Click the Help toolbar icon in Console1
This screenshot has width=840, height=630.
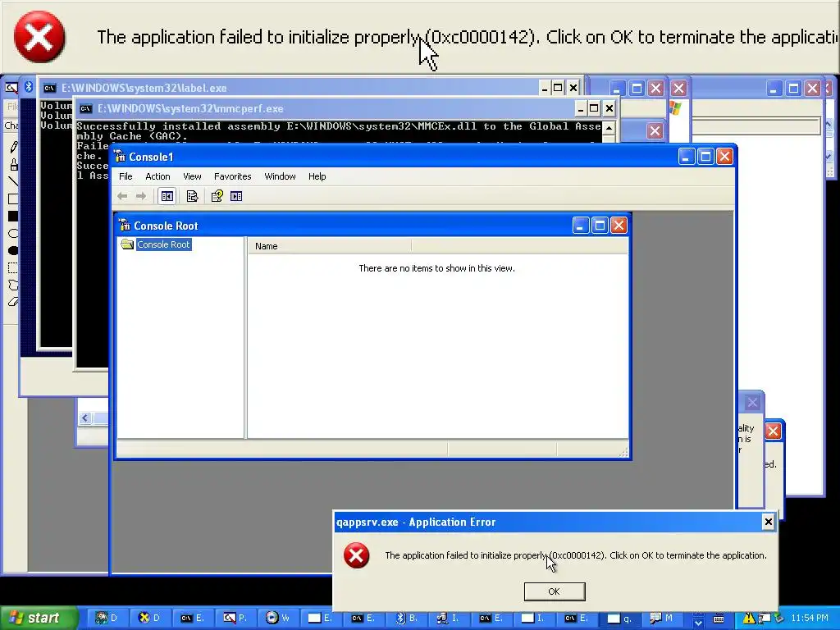click(217, 196)
